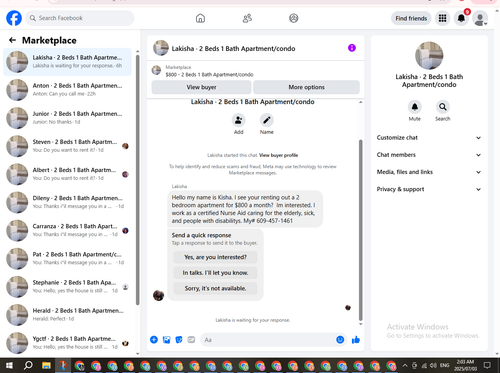Open the Herald conversation in the list

[68, 315]
